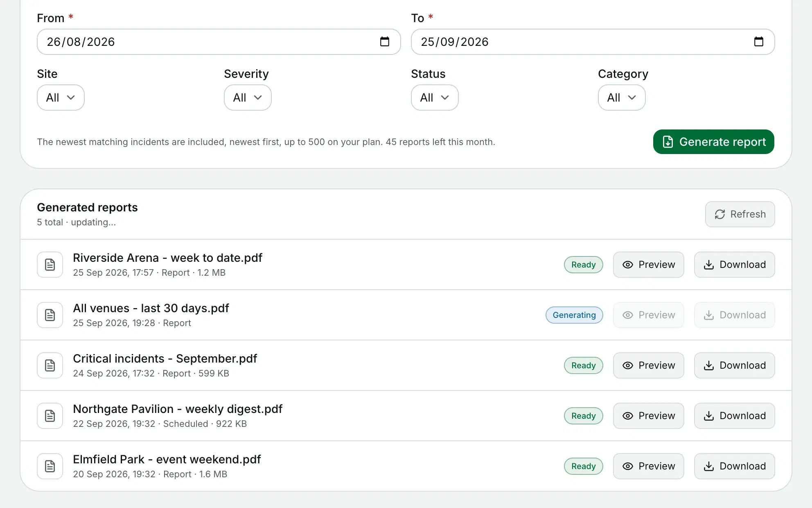
Task: Click the Generate report button
Action: (x=713, y=142)
